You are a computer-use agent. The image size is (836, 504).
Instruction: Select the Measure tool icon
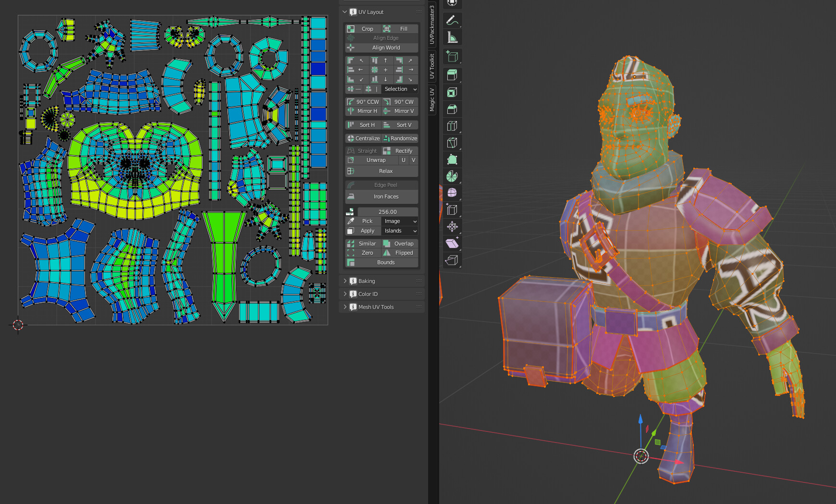[452, 37]
